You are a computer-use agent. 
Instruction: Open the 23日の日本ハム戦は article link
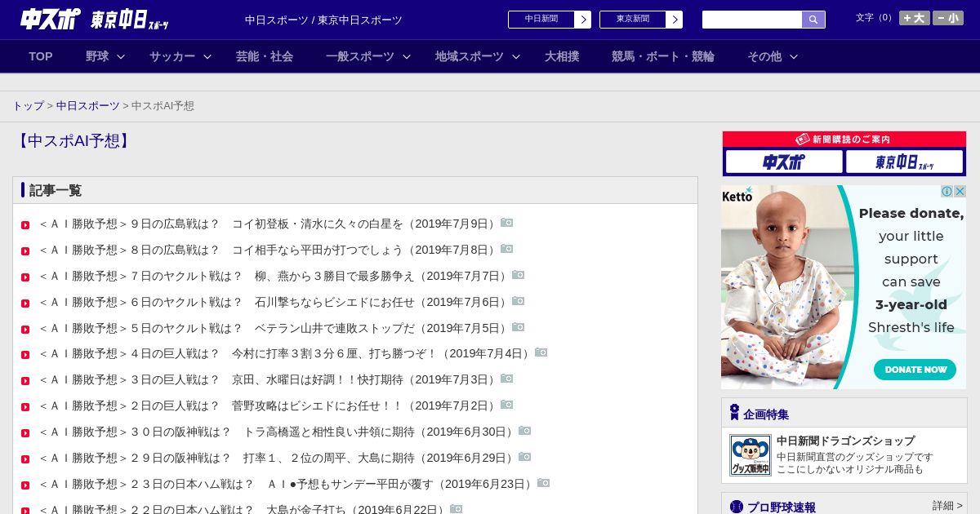coord(287,484)
